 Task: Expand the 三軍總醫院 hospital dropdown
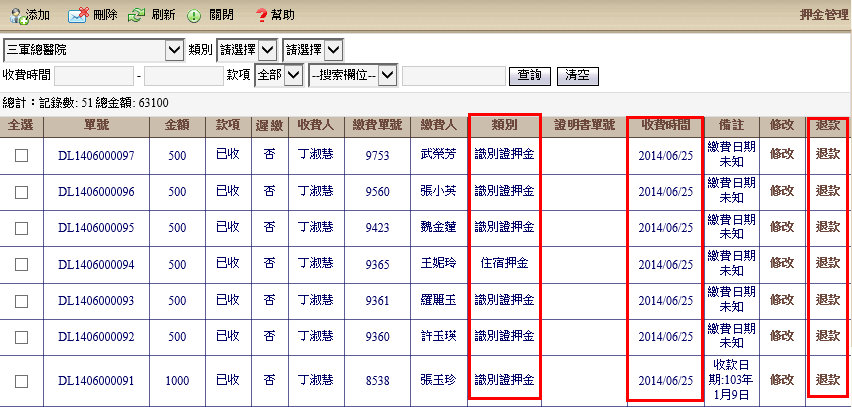pos(94,50)
